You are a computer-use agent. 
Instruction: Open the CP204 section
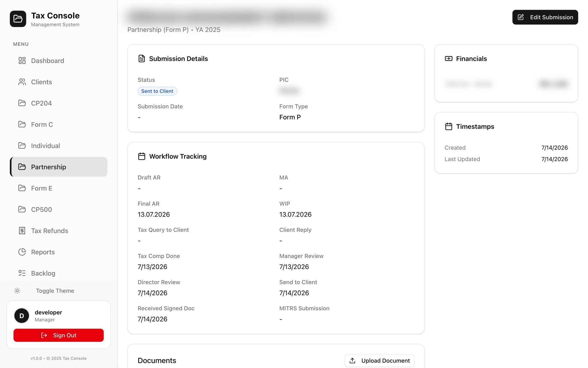point(59,103)
